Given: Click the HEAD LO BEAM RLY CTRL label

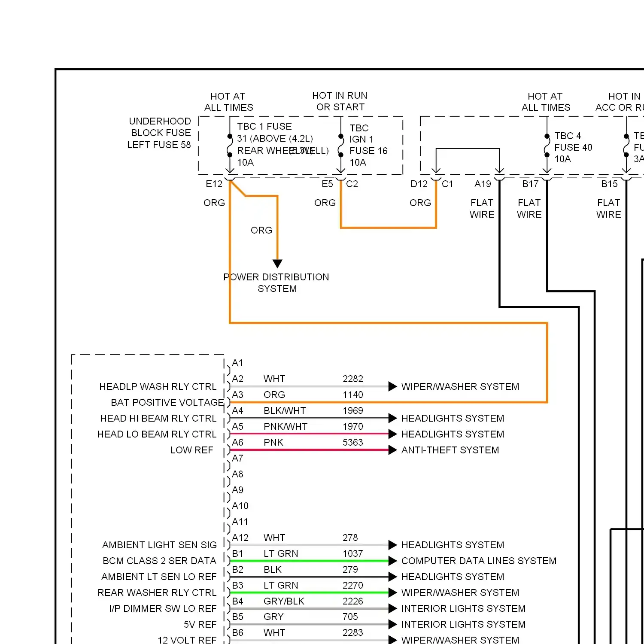Looking at the screenshot, I should tap(157, 434).
